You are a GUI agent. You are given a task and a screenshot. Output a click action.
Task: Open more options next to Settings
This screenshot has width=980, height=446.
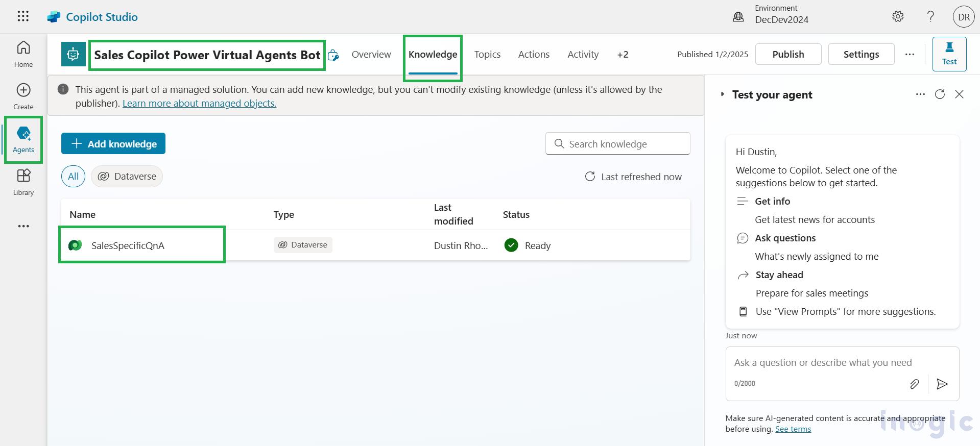click(x=910, y=54)
